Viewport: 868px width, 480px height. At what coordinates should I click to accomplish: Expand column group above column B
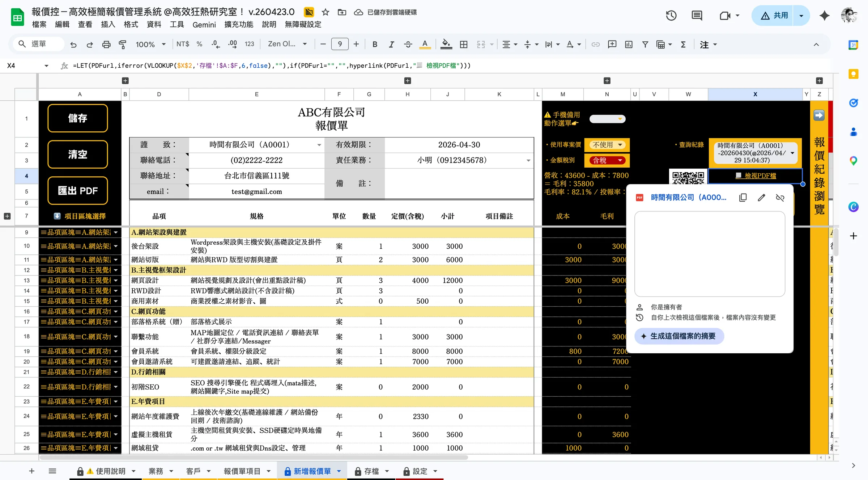pos(125,81)
